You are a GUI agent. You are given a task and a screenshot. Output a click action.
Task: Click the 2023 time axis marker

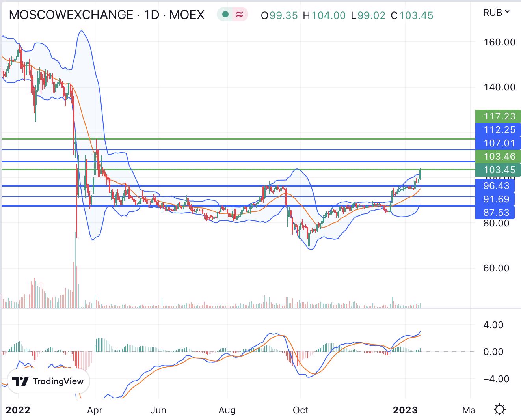pyautogui.click(x=405, y=410)
